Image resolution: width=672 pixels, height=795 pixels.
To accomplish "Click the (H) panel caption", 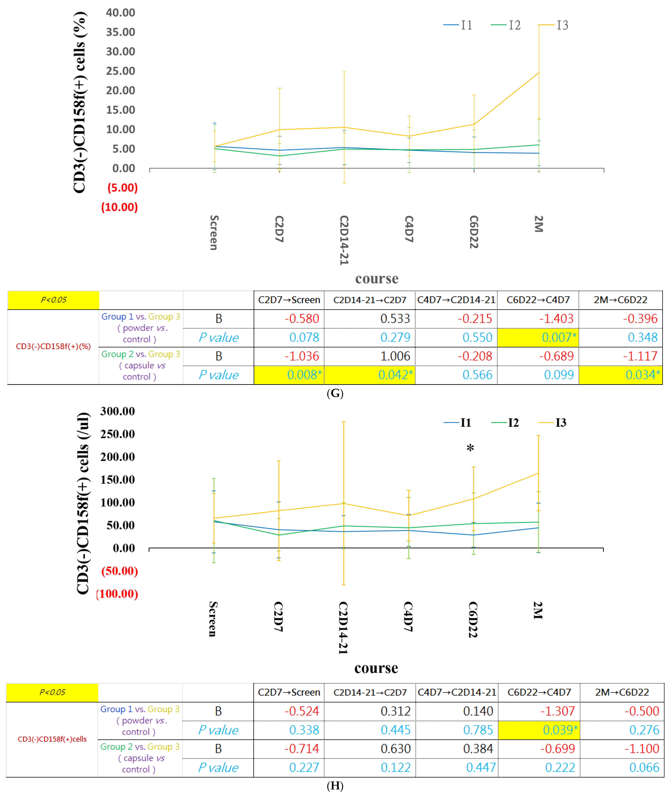I will tap(335, 786).
